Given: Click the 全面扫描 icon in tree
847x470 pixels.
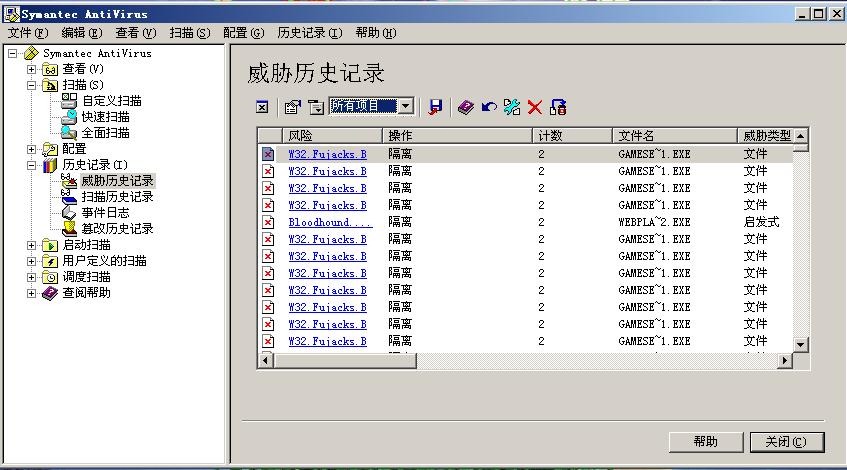Looking at the screenshot, I should (x=69, y=132).
